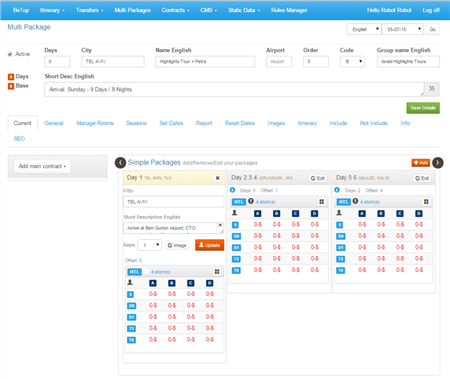Open the CMS menu
The width and height of the screenshot is (450, 379).
coord(209,10)
